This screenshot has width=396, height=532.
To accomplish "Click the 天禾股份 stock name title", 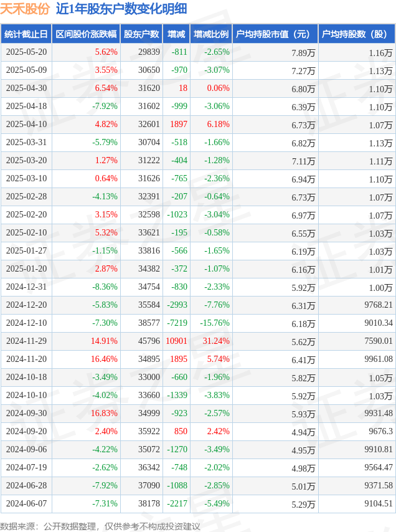I will pyautogui.click(x=25, y=9).
